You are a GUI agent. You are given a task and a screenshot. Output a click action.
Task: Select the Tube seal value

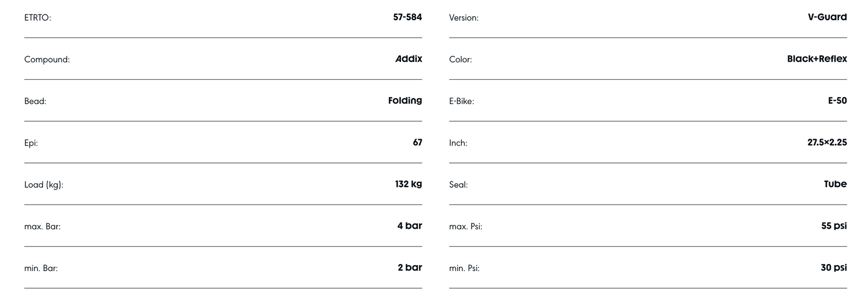point(835,184)
